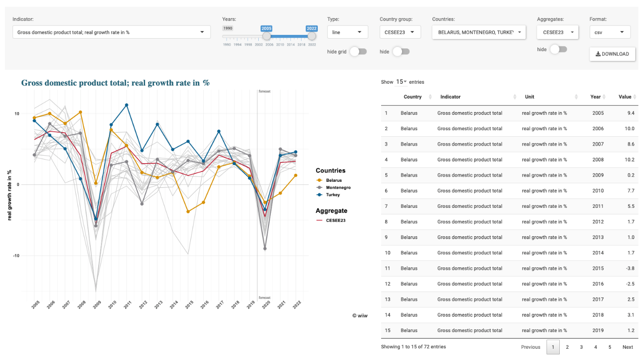Open the Show entries count selector
The image size is (644, 359).
tap(401, 82)
